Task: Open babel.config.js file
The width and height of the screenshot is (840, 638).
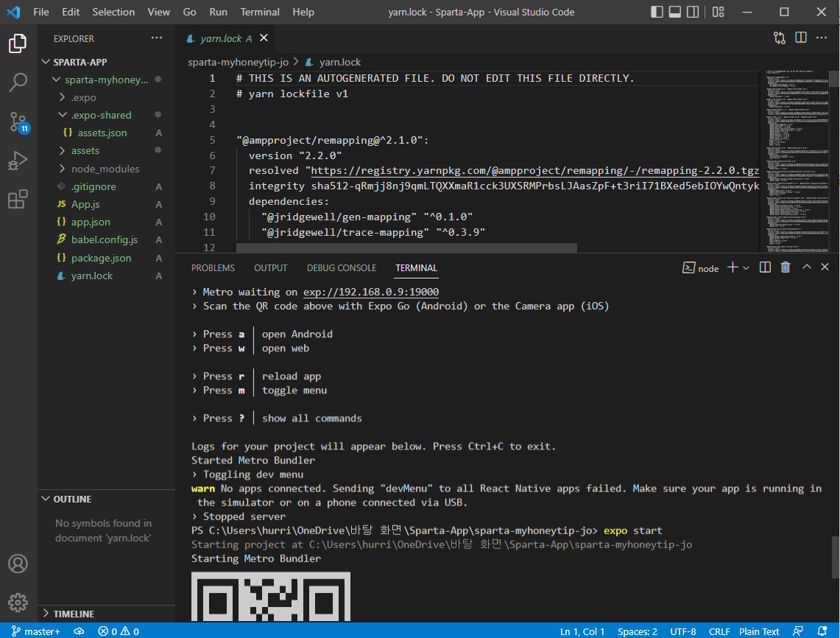Action: point(107,239)
